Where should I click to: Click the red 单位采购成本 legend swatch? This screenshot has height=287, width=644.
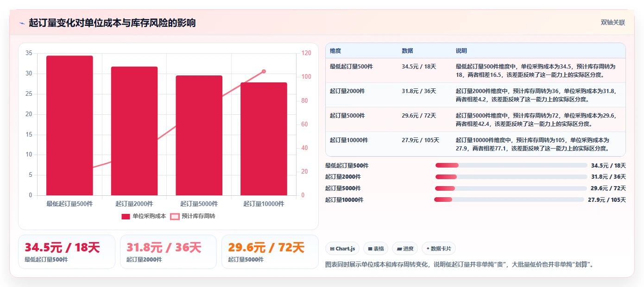pyautogui.click(x=126, y=216)
